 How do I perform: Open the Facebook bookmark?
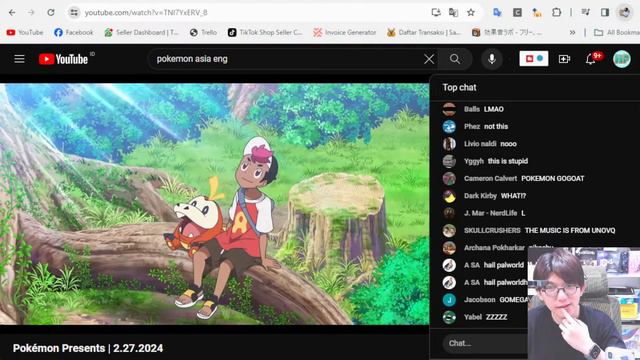pyautogui.click(x=73, y=32)
